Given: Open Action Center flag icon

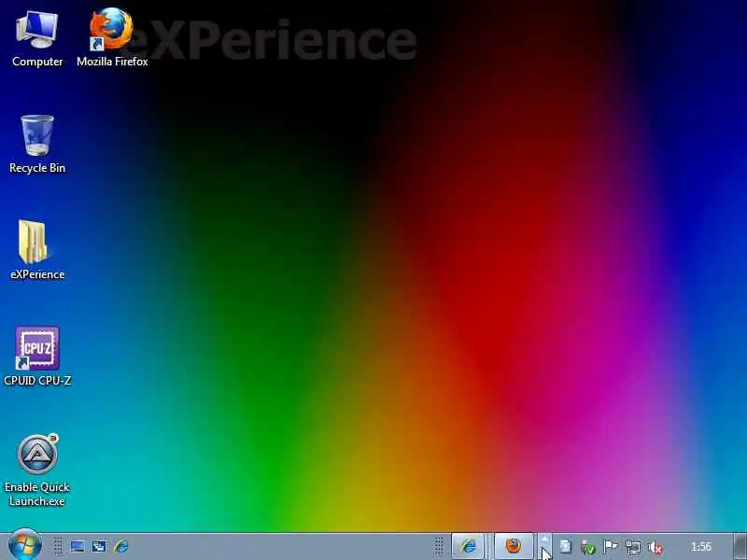Looking at the screenshot, I should (611, 547).
